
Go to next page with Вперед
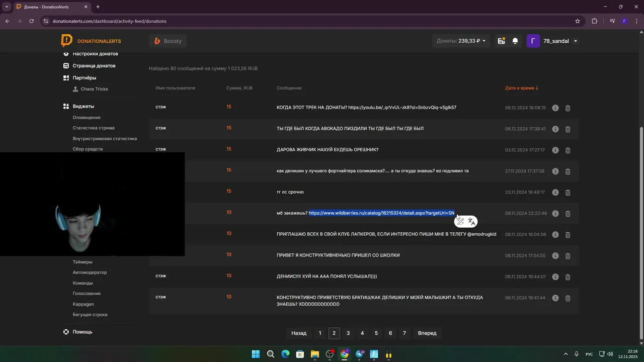click(427, 333)
